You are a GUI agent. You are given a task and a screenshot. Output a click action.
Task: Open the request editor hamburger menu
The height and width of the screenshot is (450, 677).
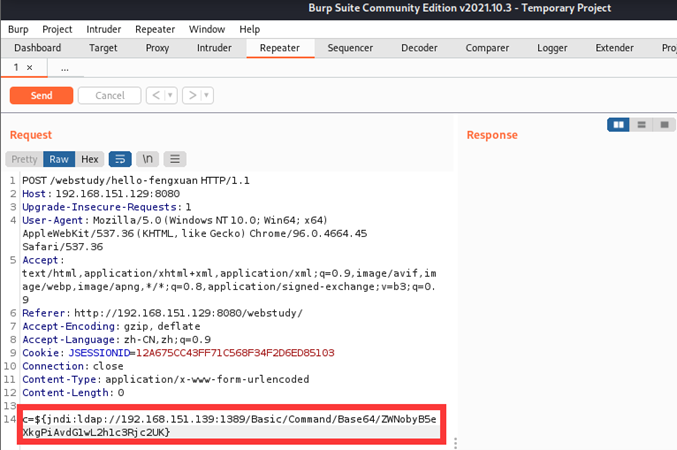tap(175, 159)
